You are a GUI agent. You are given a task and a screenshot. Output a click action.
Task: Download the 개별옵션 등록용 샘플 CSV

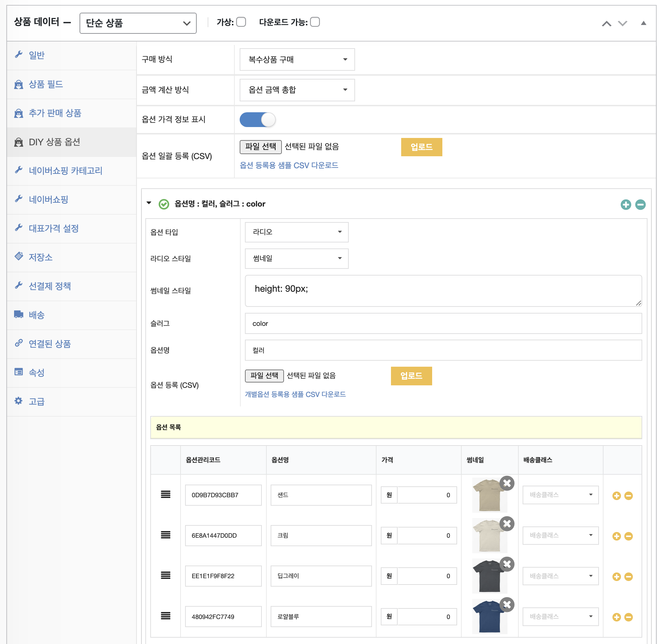295,394
